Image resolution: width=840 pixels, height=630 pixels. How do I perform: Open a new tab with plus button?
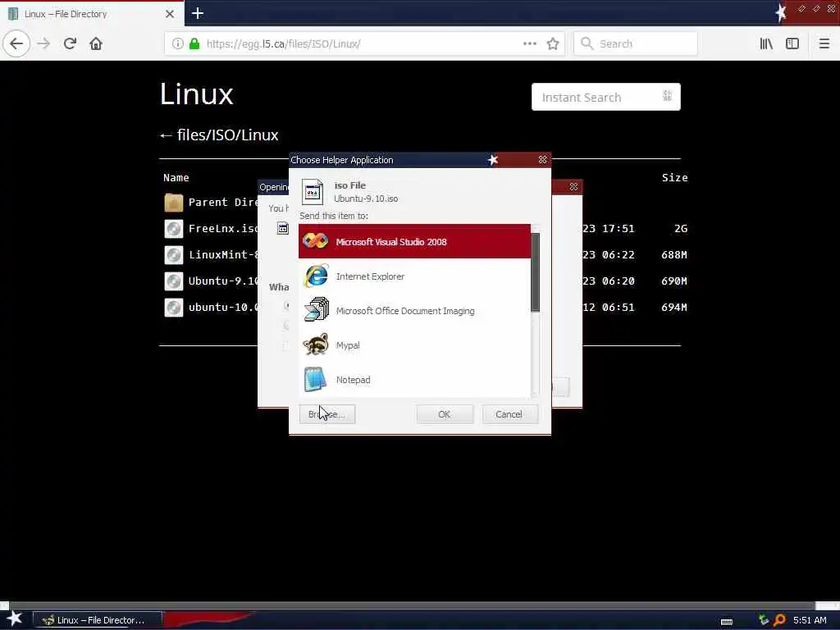(x=197, y=13)
